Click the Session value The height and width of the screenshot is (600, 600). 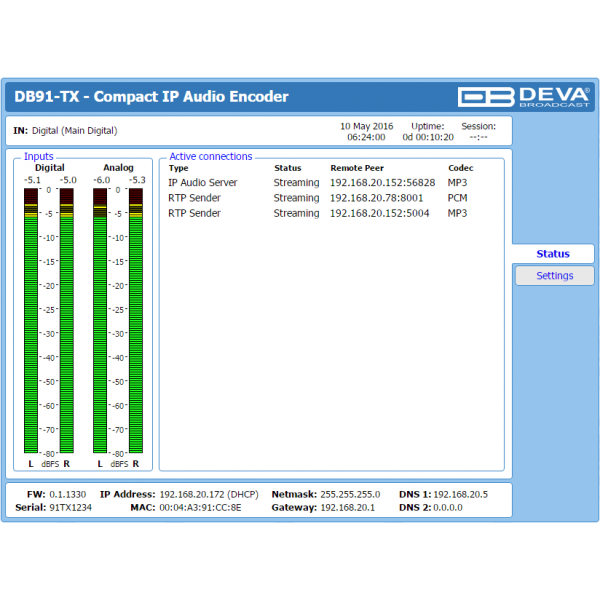coord(478,137)
